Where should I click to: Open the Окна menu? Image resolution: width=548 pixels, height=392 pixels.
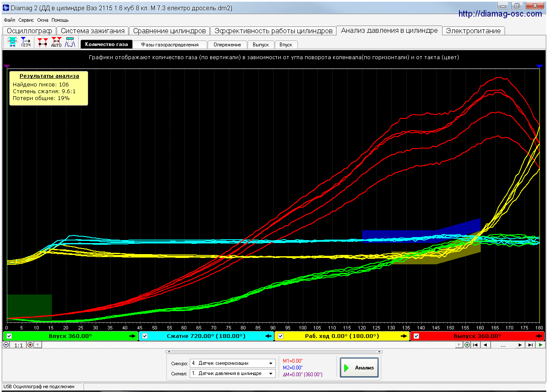pyautogui.click(x=43, y=20)
